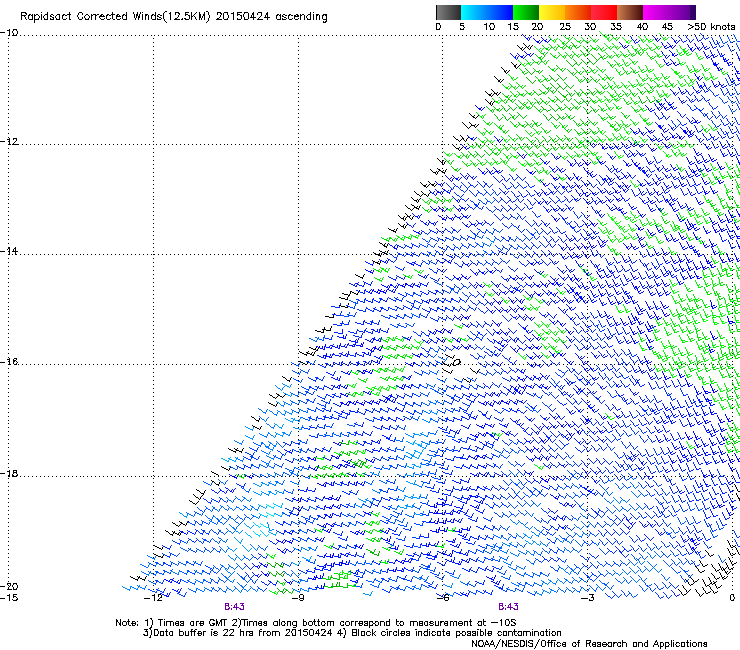
Task: Click the longitude label '-6'
Action: (x=443, y=598)
